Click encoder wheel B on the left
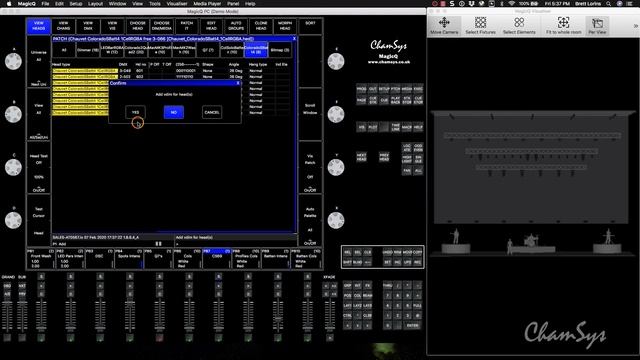 coord(13,115)
